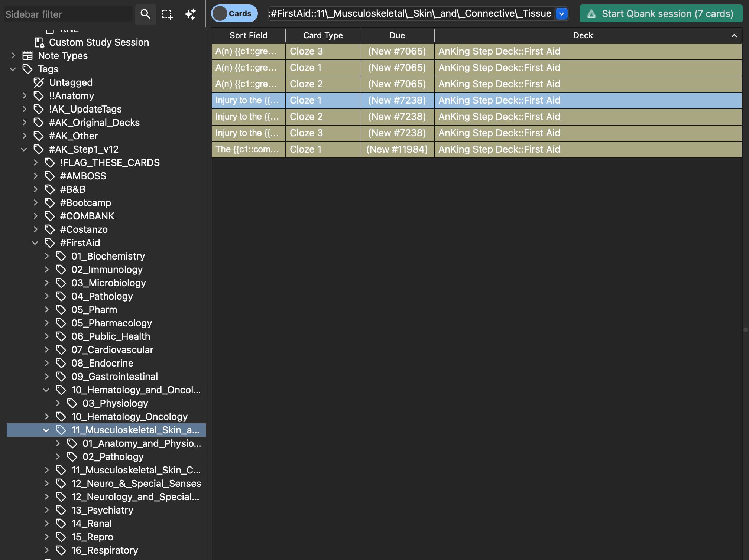
Task: Click the 01_Biochemistry tag icon
Action: 61,256
